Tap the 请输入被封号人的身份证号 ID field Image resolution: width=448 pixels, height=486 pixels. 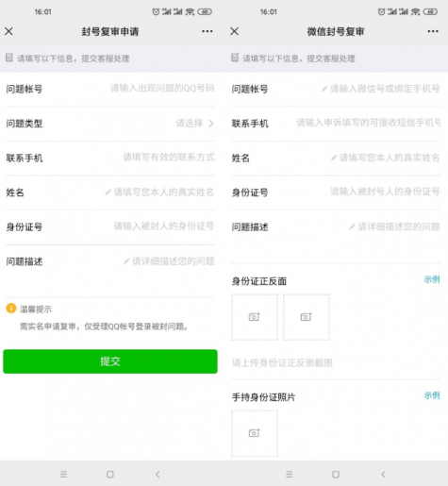tap(385, 192)
